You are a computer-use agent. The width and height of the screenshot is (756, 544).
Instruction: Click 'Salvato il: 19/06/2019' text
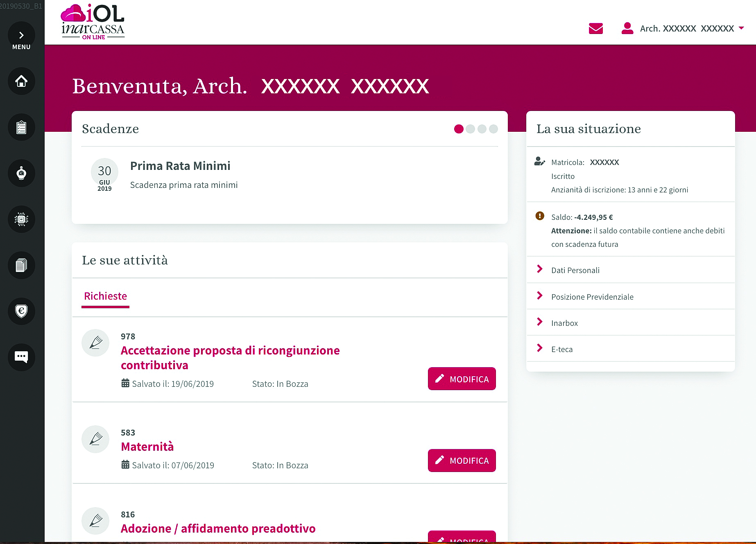(x=173, y=384)
